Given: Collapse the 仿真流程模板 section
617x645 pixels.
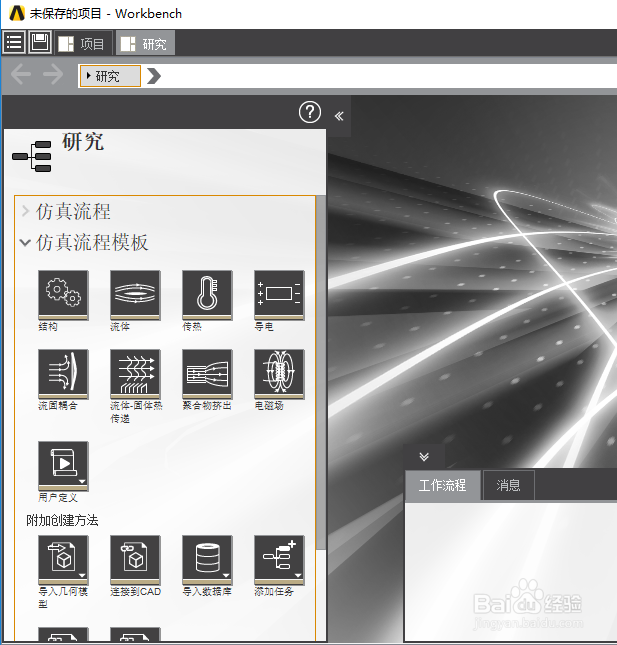Looking at the screenshot, I should coord(25,243).
